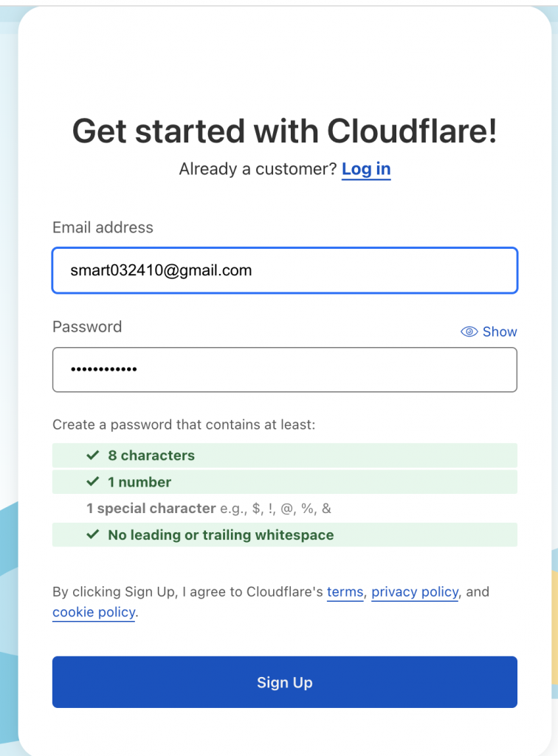Viewport: 558px width, 756px height.
Task: Click the checkmark next to 1 number
Action: point(92,481)
